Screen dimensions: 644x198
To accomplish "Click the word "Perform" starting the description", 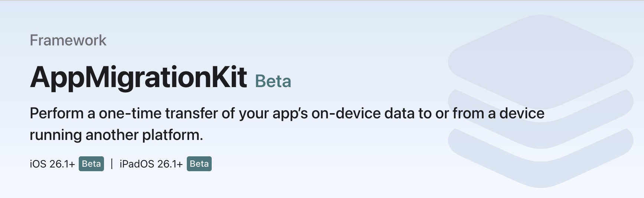I will [x=56, y=113].
